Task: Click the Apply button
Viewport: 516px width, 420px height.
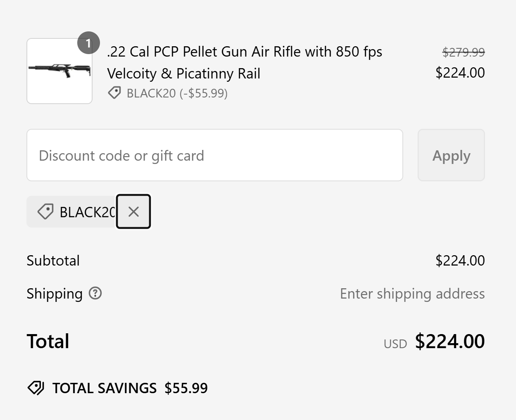Action: pyautogui.click(x=451, y=155)
